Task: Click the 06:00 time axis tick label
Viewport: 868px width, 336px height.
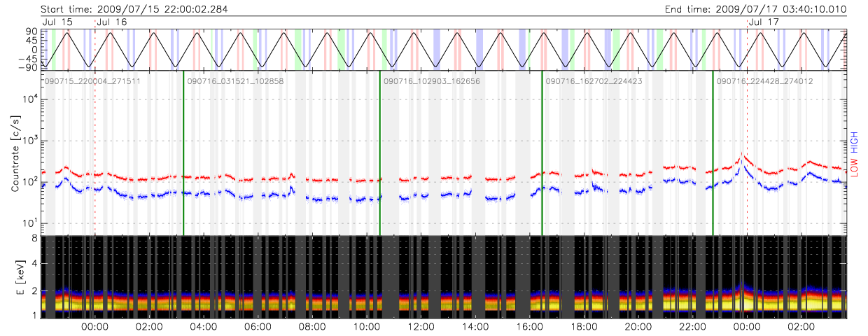Action: [x=258, y=327]
